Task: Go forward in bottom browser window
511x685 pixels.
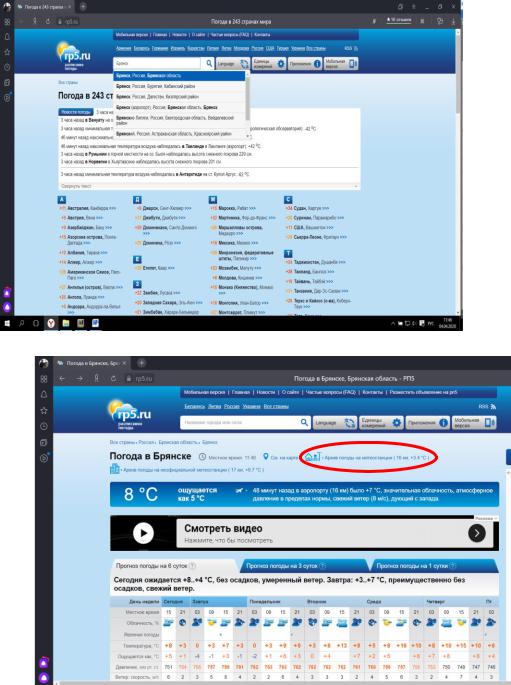Action: pyautogui.click(x=79, y=378)
